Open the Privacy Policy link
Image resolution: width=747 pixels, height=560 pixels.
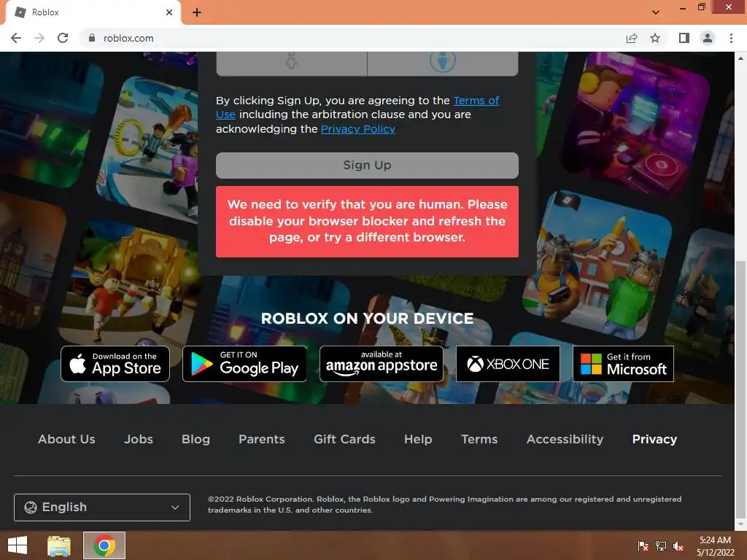pos(357,129)
